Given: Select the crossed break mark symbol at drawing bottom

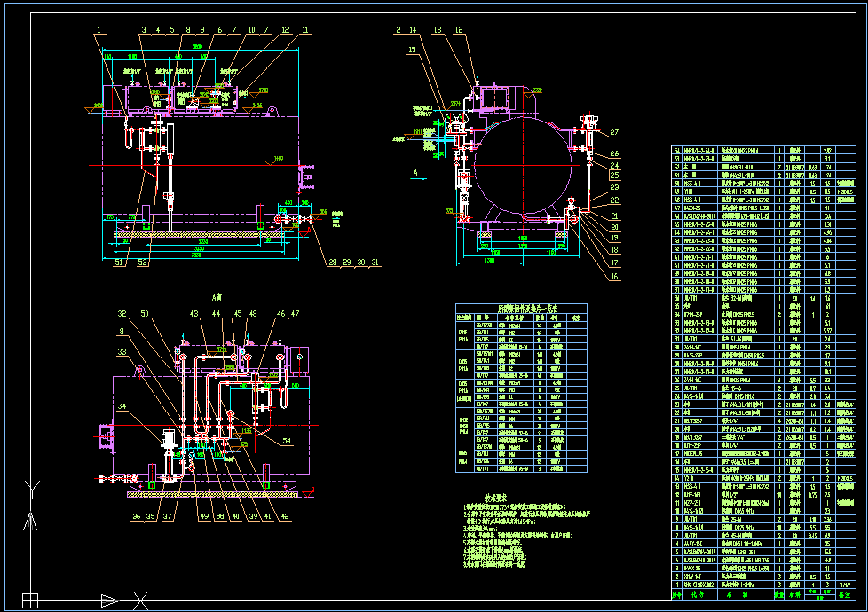Looking at the screenshot, I should pos(140,600).
